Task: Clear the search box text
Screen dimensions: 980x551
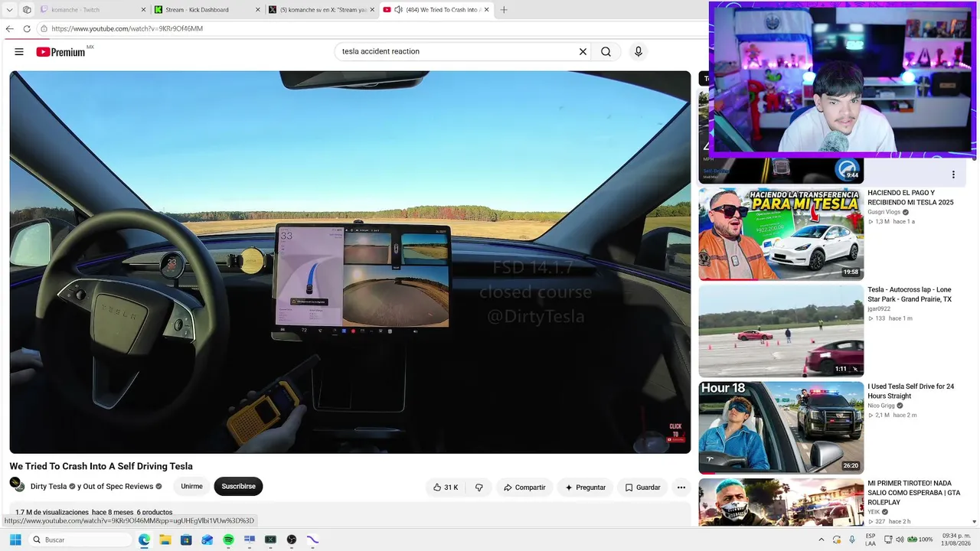Action: [x=583, y=52]
